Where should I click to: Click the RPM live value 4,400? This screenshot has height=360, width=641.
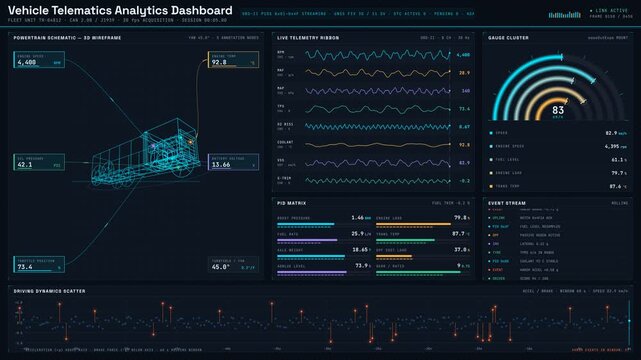[463, 55]
